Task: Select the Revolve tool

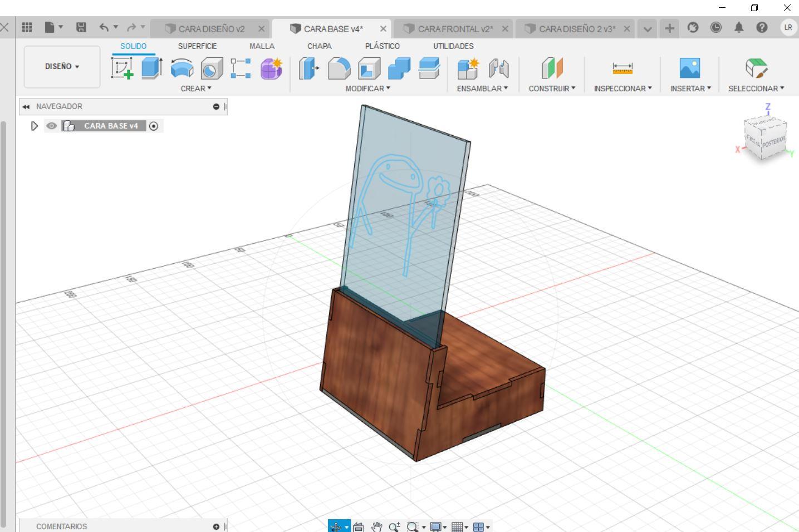Action: (182, 68)
